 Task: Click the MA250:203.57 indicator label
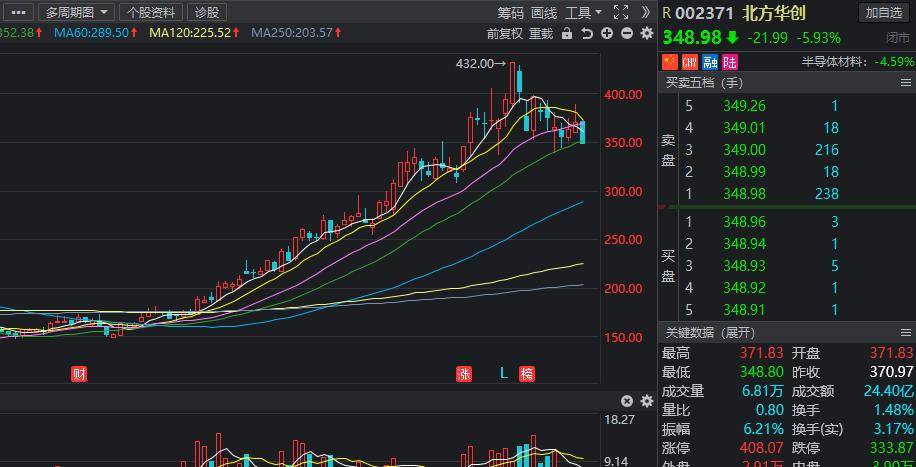pos(296,33)
